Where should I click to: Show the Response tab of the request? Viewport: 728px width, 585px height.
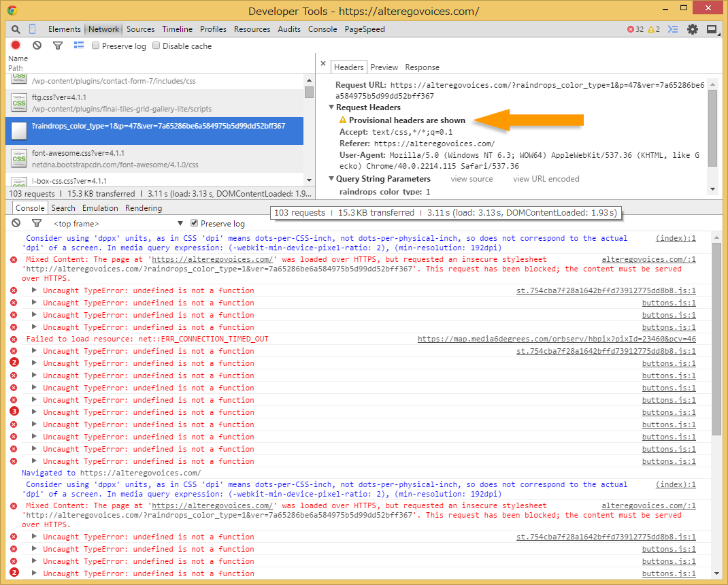point(422,67)
